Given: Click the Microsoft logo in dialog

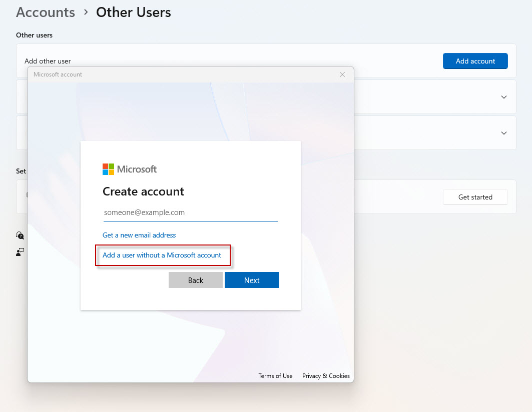Looking at the screenshot, I should (x=130, y=169).
